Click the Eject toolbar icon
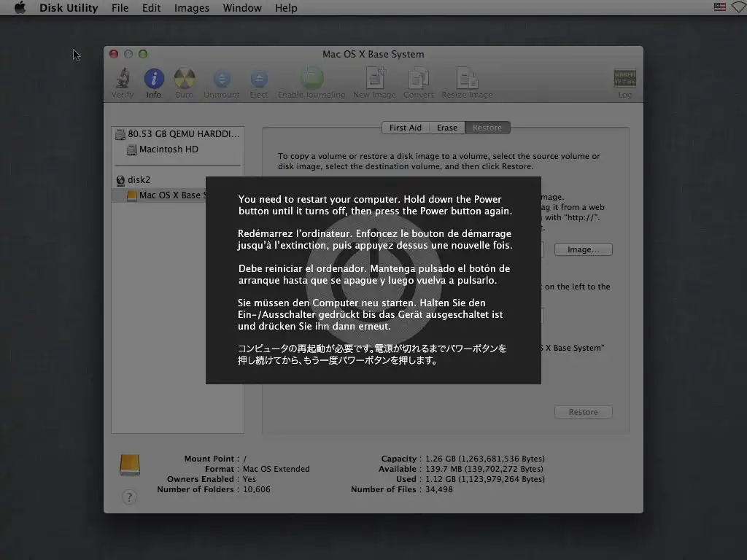The width and height of the screenshot is (747, 560). pyautogui.click(x=259, y=79)
